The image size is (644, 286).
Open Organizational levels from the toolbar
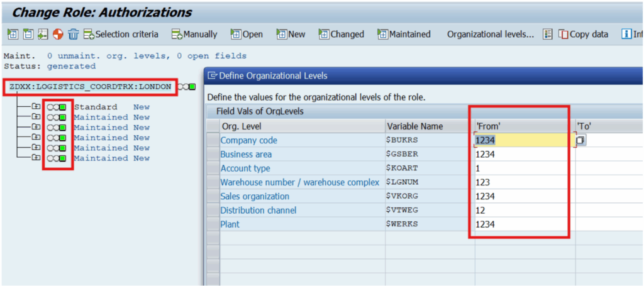coord(490,35)
